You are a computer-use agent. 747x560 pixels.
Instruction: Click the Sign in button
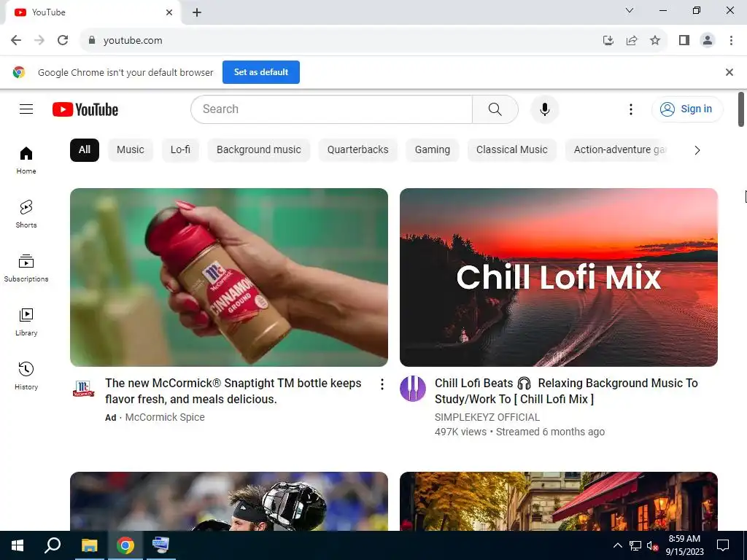click(687, 109)
